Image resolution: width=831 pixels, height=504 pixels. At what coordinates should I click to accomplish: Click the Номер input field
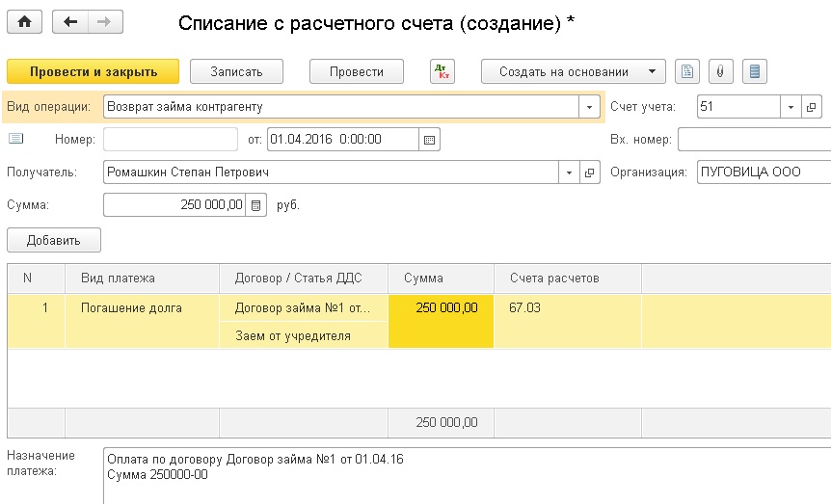(x=170, y=140)
